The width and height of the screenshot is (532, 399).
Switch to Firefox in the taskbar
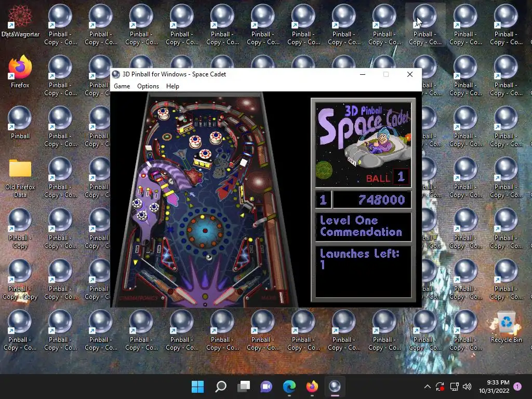pos(312,387)
